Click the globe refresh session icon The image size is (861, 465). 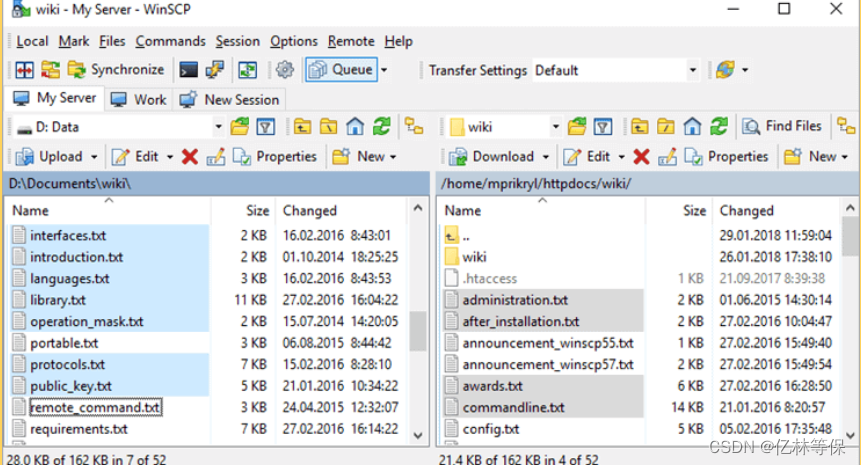(x=725, y=70)
